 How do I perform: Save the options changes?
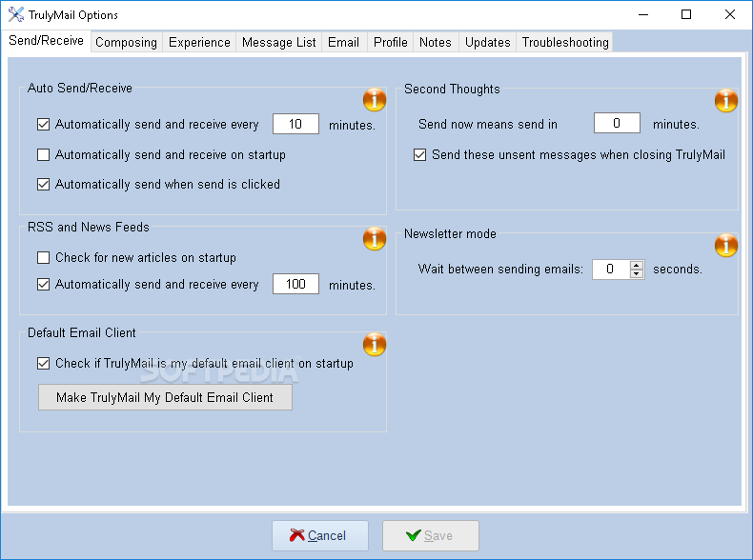(x=431, y=535)
